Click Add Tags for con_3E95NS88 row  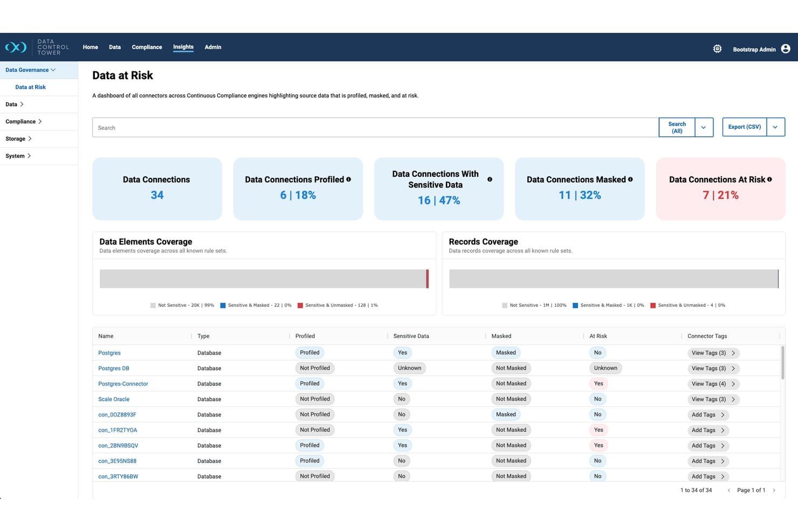(708, 461)
